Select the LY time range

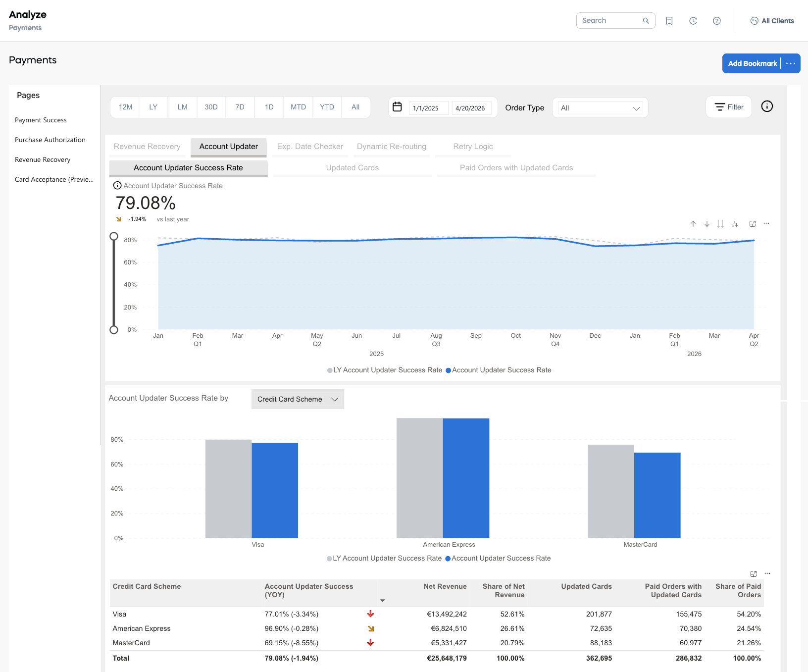[153, 107]
